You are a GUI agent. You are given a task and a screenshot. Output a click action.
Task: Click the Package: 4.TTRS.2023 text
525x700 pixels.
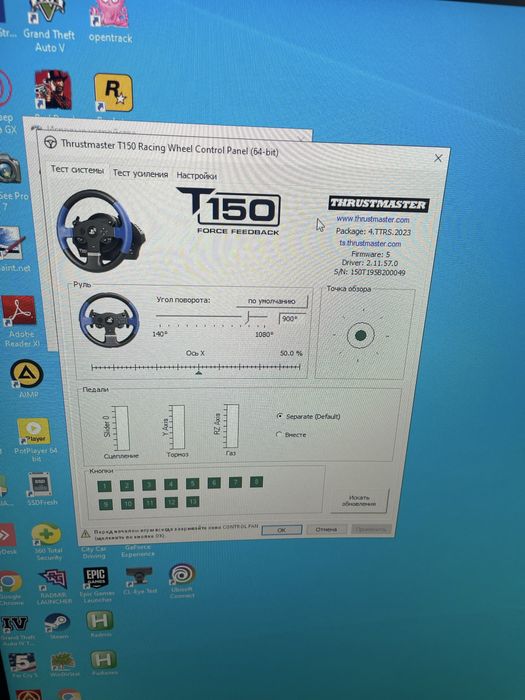pos(373,231)
